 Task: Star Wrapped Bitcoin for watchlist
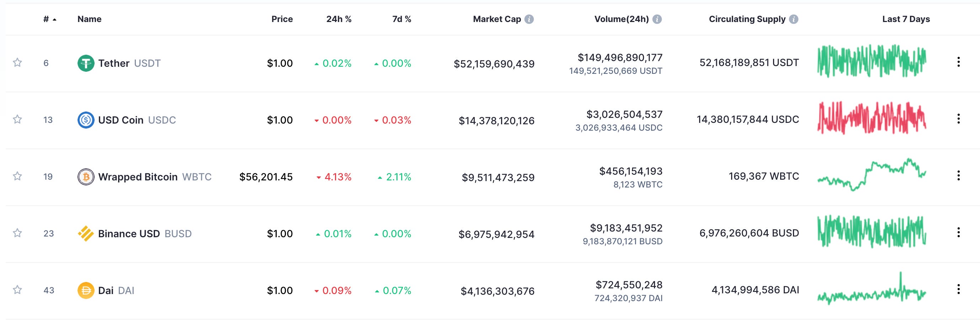(17, 176)
